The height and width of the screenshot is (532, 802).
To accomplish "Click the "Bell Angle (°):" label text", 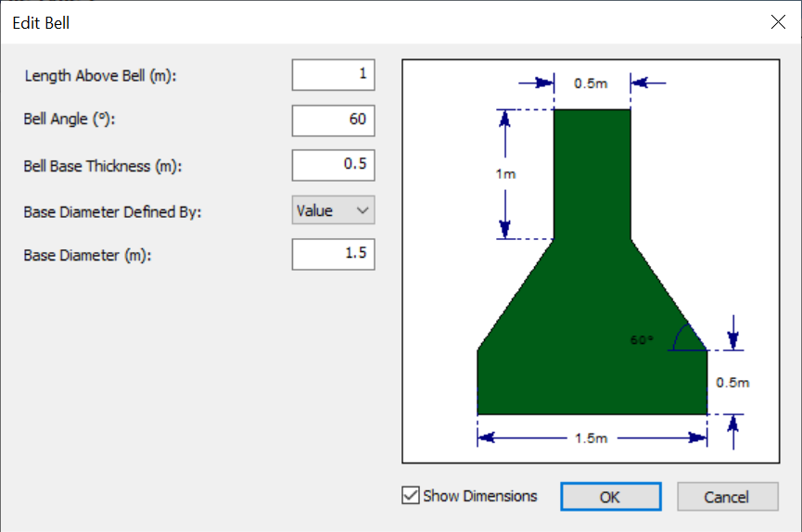I will click(71, 120).
